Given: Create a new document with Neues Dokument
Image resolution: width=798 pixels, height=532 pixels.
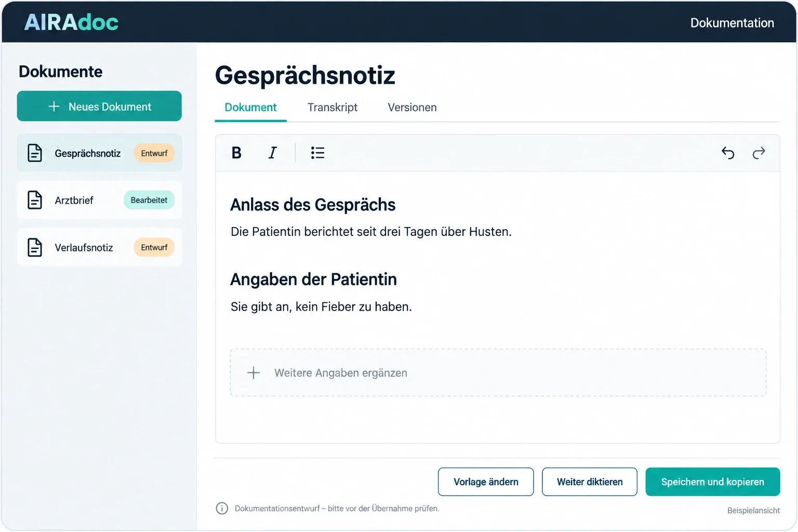Looking at the screenshot, I should coord(99,106).
